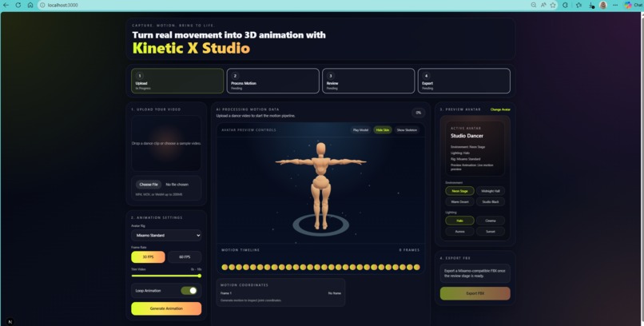The width and height of the screenshot is (644, 326).
Task: Toggle the Hide Skin button
Action: pos(383,130)
